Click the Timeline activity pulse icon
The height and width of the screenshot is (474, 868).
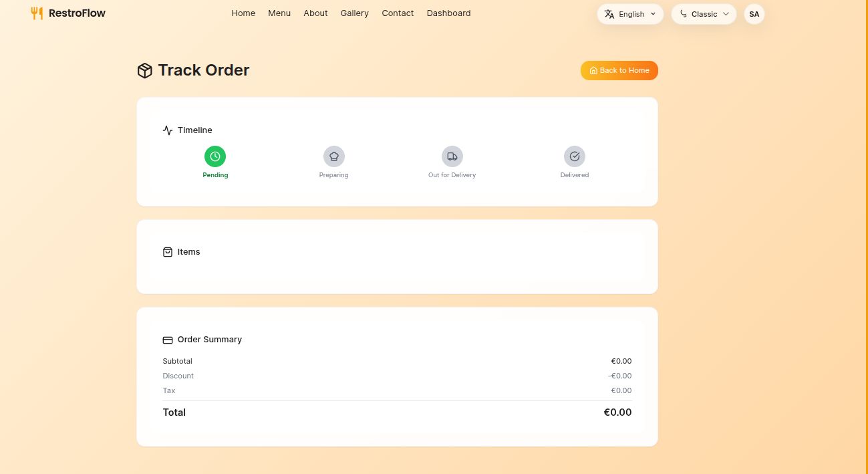click(168, 130)
